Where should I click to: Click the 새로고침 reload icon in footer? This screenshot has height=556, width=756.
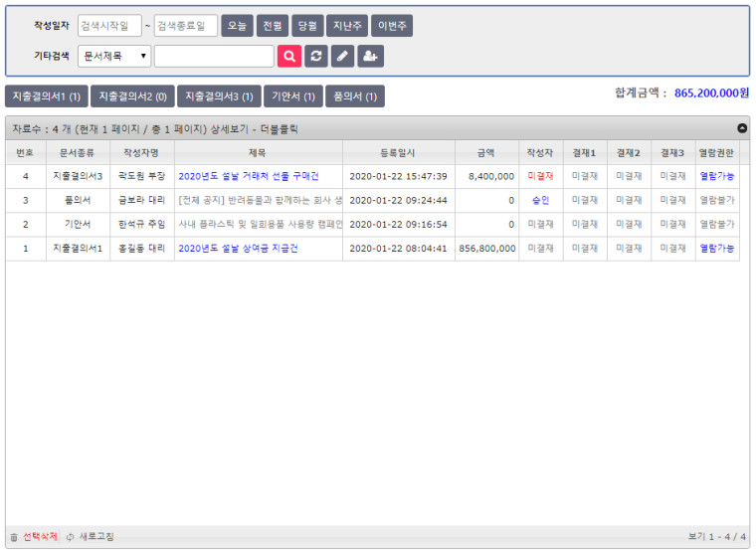tap(71, 537)
